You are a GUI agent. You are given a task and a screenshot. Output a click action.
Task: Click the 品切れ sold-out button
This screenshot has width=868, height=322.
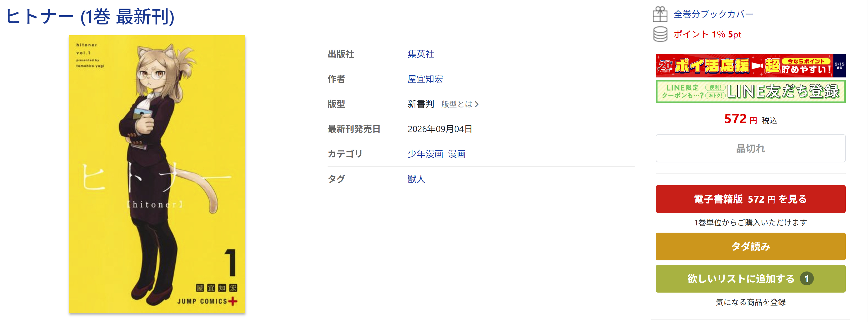click(x=750, y=149)
